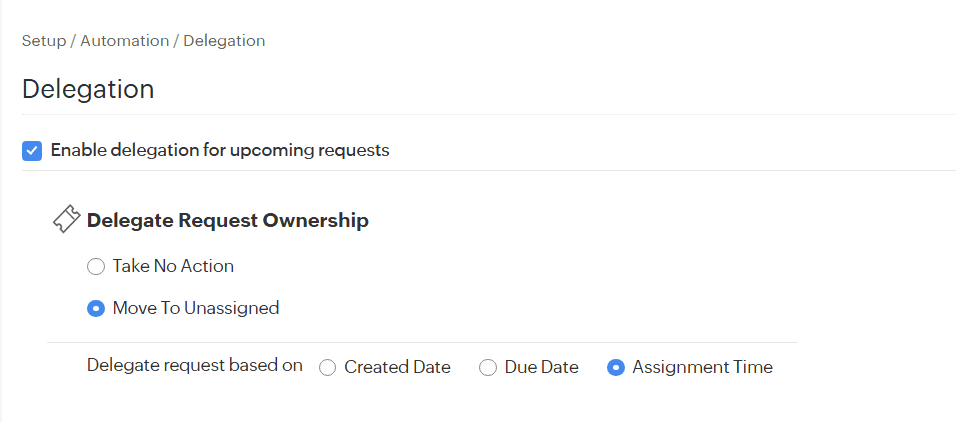
Task: Choose the Created Date radio button
Action: (x=327, y=368)
